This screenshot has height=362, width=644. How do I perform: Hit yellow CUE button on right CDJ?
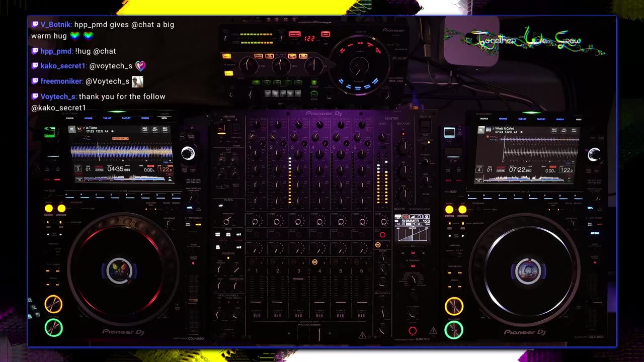(x=454, y=306)
